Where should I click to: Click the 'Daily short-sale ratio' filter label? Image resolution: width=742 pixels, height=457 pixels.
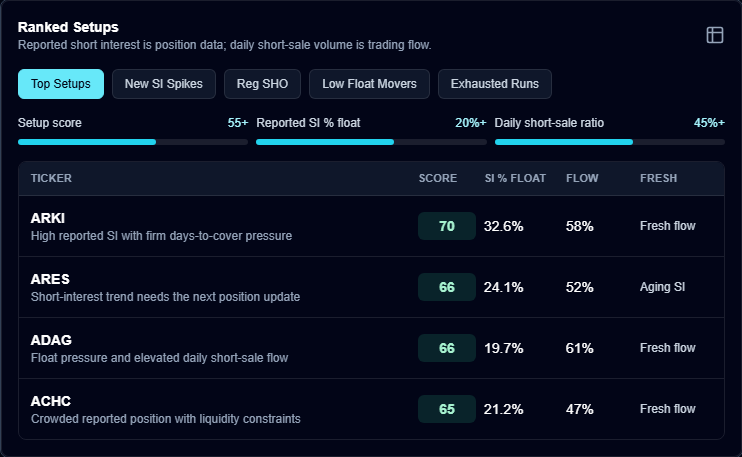point(549,123)
